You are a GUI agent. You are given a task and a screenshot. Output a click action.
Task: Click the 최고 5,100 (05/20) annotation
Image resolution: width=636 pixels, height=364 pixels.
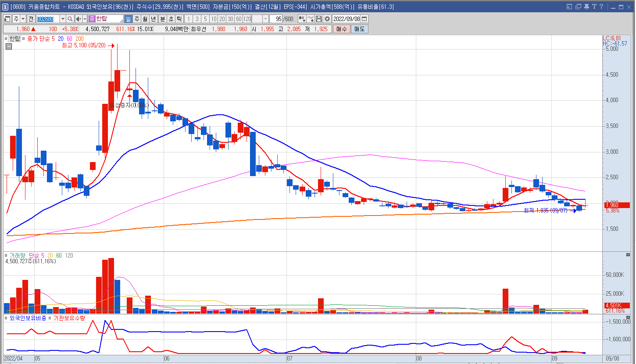click(83, 46)
